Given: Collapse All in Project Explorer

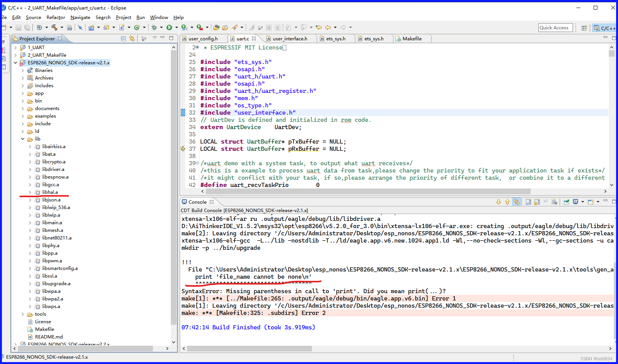Looking at the screenshot, I should [123, 38].
